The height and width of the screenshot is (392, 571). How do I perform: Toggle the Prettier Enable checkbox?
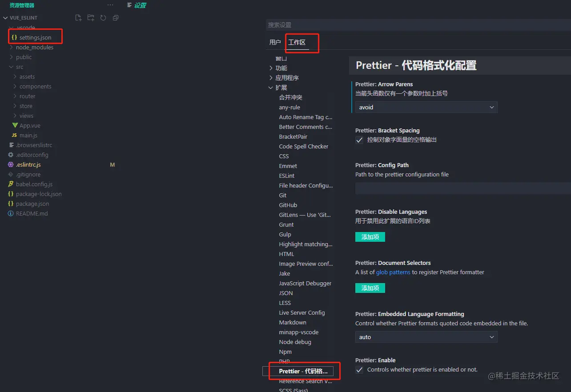(359, 370)
